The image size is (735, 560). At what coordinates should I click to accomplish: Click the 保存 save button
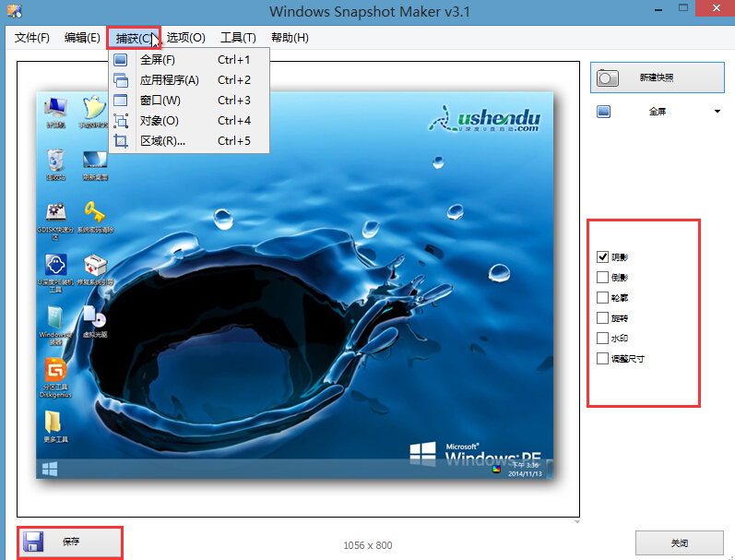70,542
